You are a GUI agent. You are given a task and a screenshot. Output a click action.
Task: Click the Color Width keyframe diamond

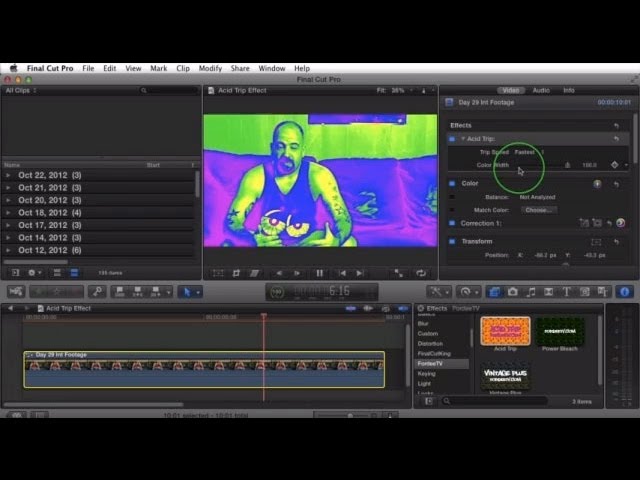615,165
